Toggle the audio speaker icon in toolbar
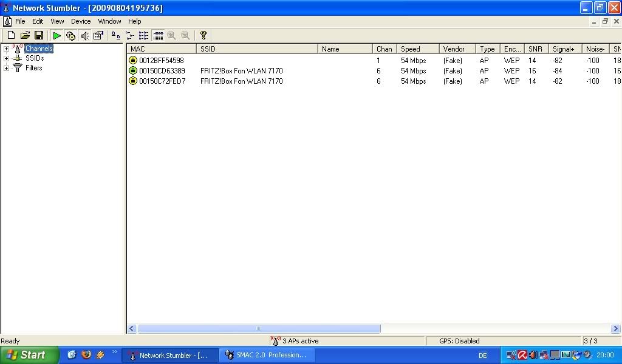This screenshot has width=622, height=364. pos(84,36)
